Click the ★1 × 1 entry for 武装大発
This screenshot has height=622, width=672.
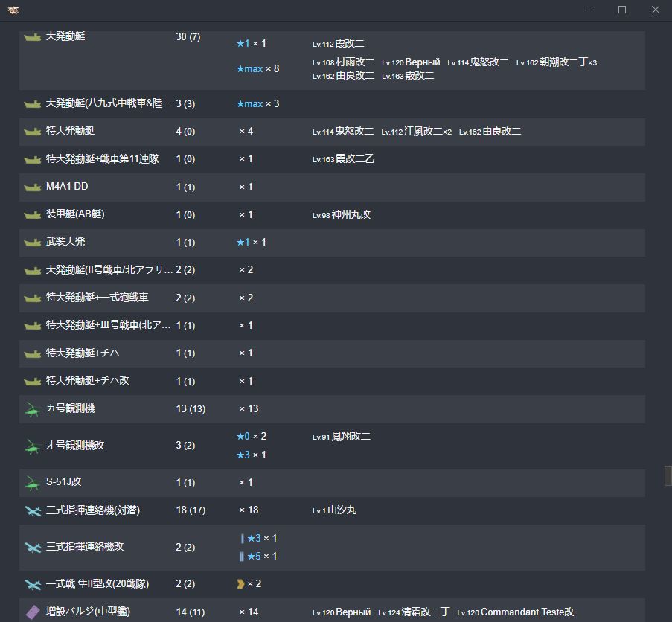point(251,242)
